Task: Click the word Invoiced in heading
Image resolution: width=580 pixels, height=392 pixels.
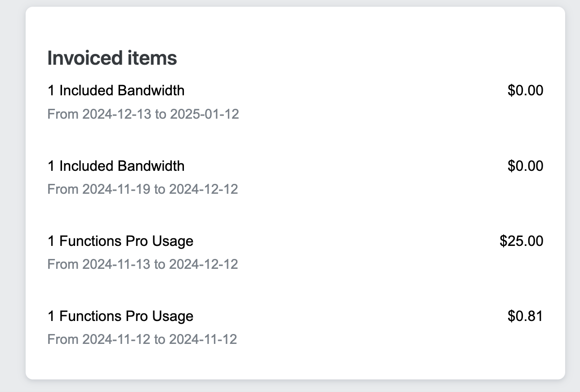Action: [x=81, y=58]
